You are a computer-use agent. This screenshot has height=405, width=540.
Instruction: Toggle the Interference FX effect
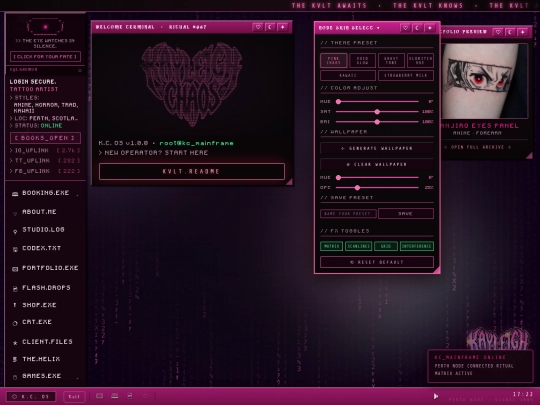click(x=417, y=246)
